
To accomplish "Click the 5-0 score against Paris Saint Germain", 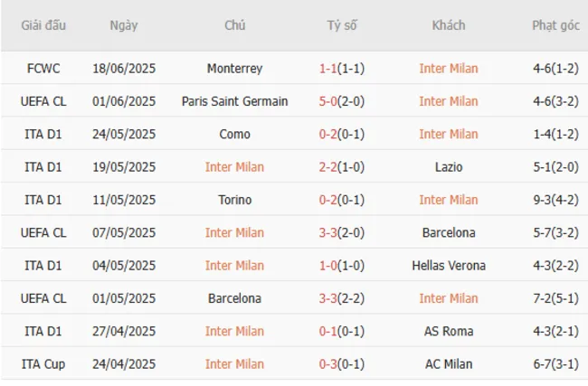I will click(329, 101).
